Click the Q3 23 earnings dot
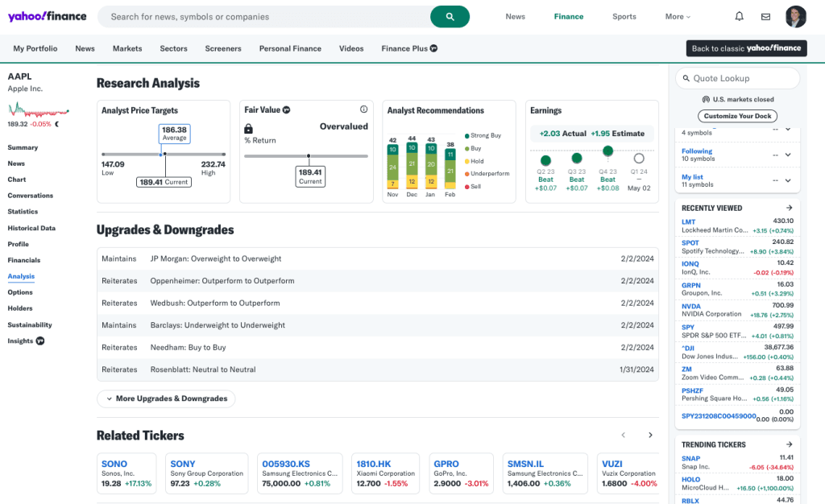 coord(577,158)
